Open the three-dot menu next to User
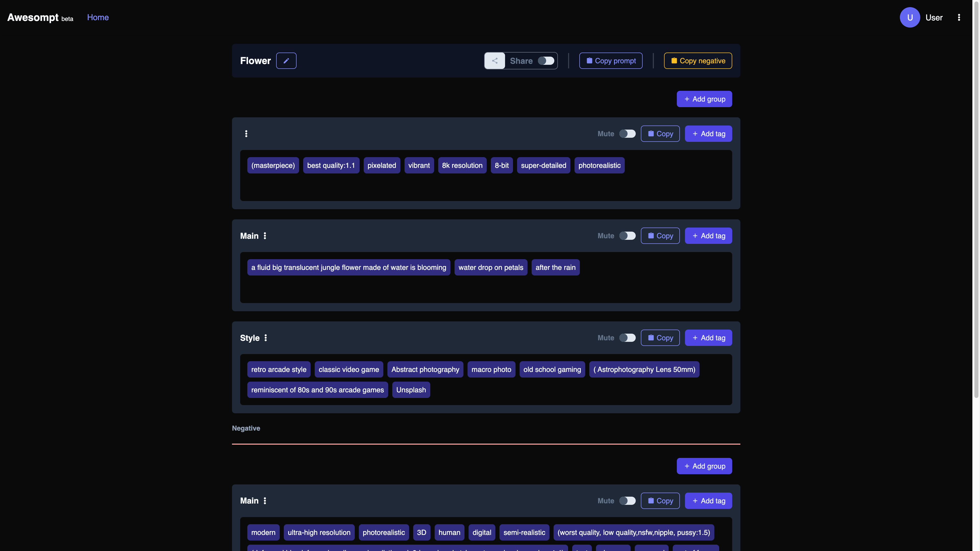The image size is (980, 551). pyautogui.click(x=959, y=18)
